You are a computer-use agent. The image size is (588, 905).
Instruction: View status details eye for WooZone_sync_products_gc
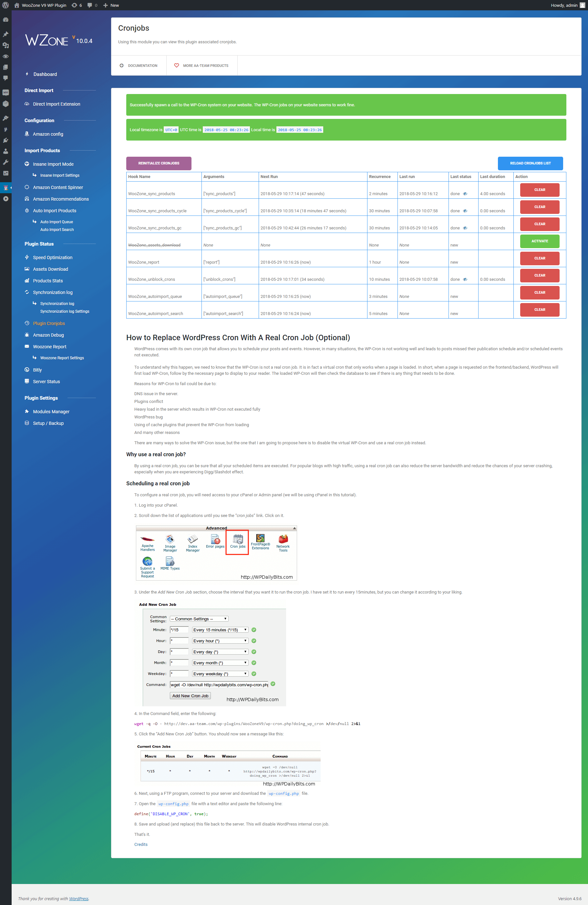[x=465, y=228]
